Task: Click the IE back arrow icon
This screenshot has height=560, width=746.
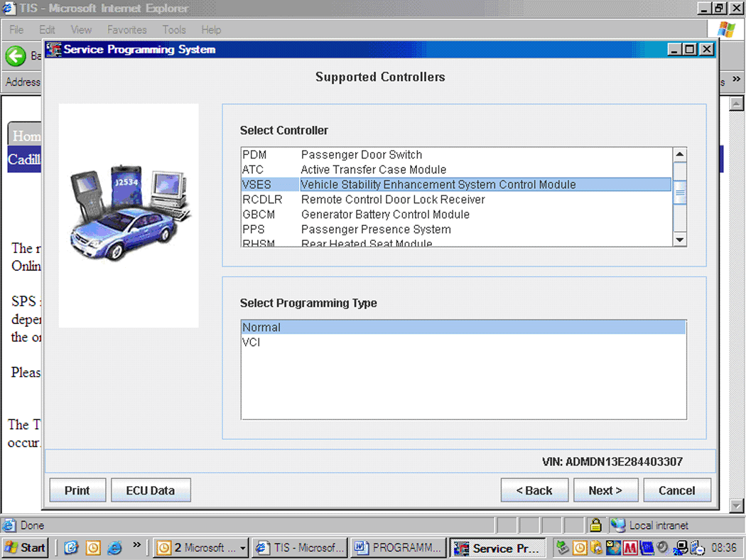Action: click(x=16, y=56)
